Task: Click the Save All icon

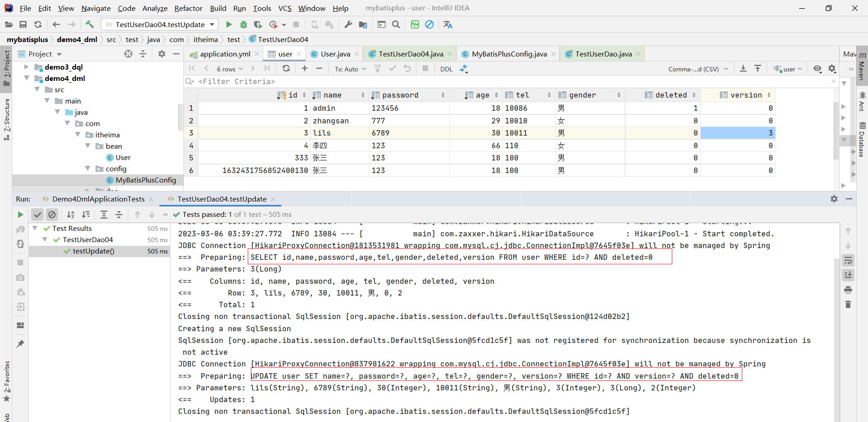Action: tap(23, 24)
